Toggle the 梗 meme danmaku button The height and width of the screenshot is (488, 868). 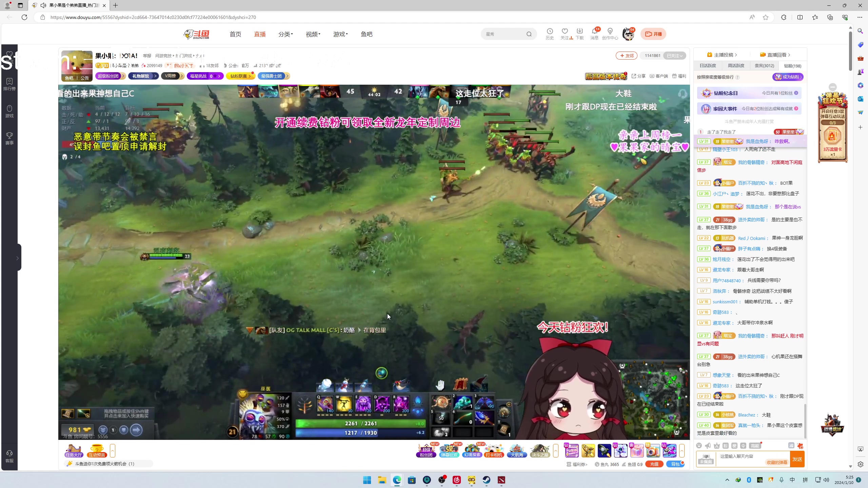coord(734,445)
